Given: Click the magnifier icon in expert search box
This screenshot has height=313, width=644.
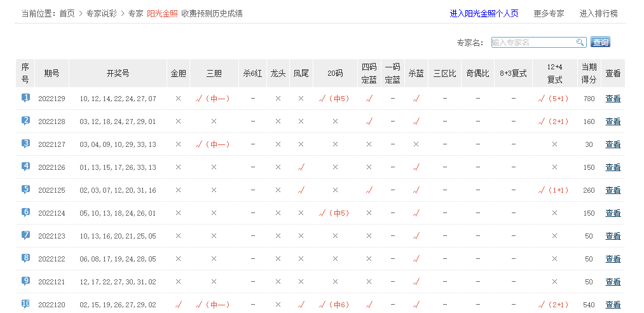Looking at the screenshot, I should click(x=580, y=42).
